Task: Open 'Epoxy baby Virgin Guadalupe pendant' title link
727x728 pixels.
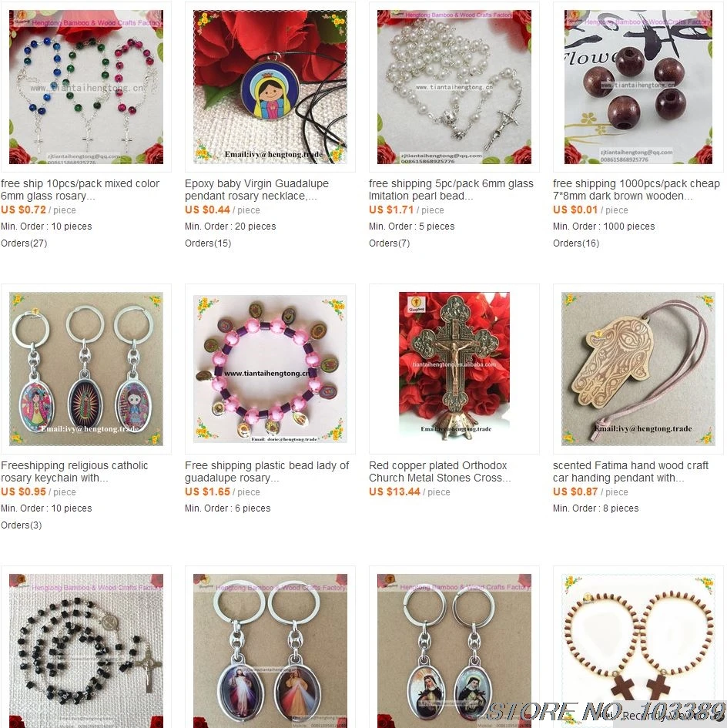Action: 256,190
